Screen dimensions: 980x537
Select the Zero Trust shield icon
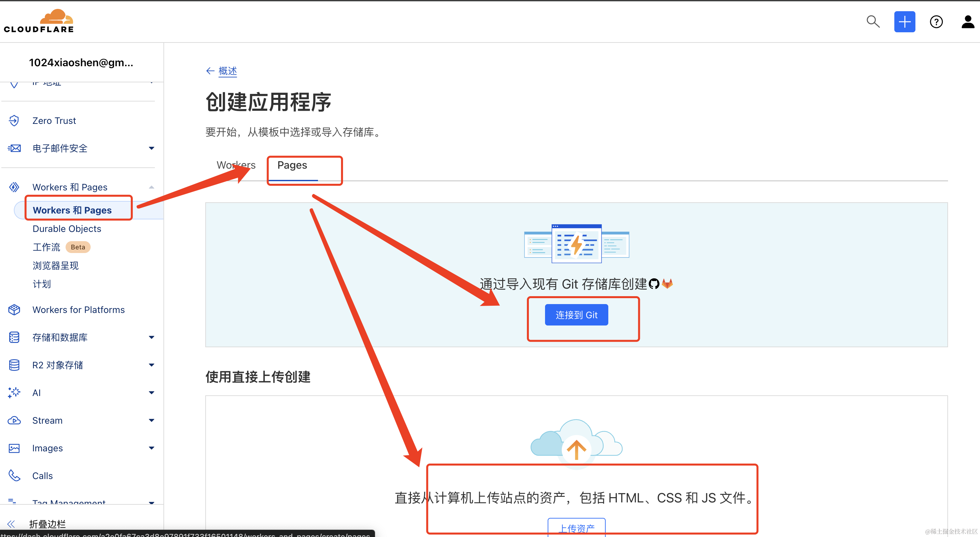click(x=14, y=121)
